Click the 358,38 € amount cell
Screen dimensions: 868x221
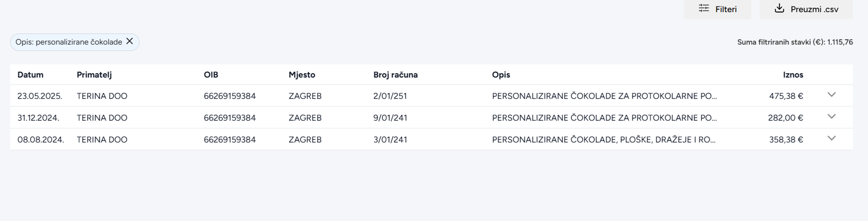point(786,140)
